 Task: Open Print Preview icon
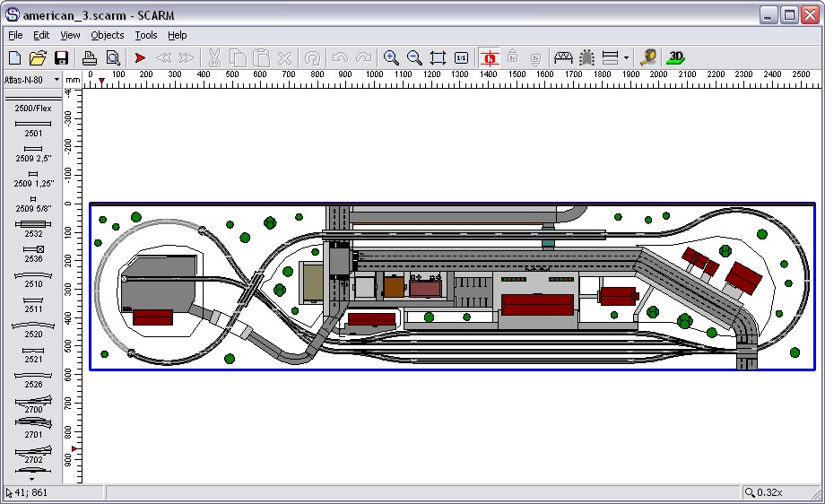point(113,57)
